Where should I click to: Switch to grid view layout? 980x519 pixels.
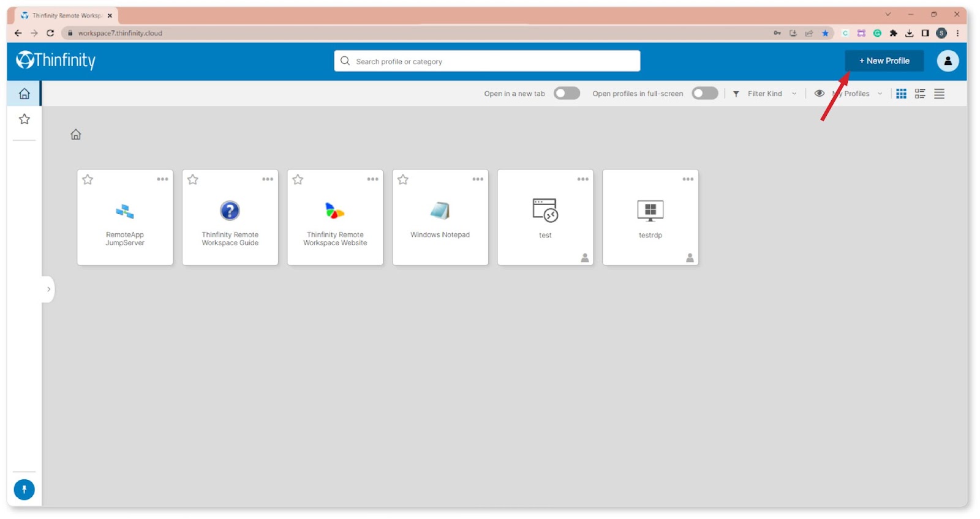tap(901, 94)
